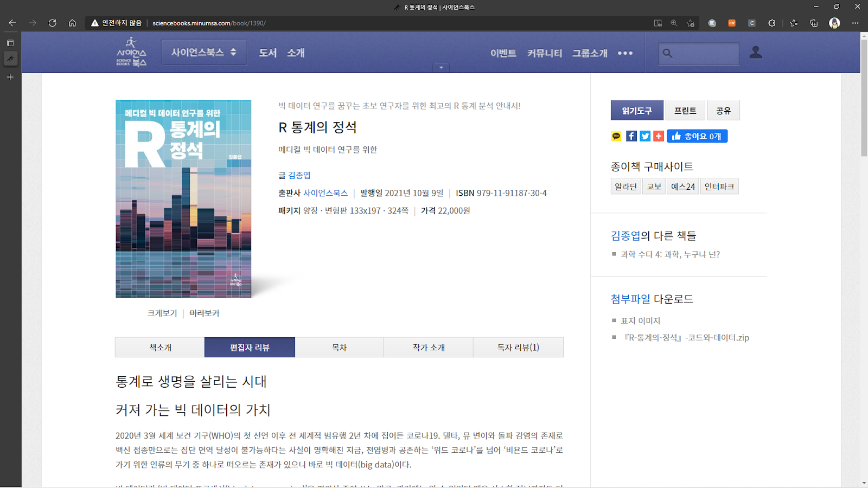868x488 pixels.
Task: Share on Facebook
Action: (x=631, y=136)
